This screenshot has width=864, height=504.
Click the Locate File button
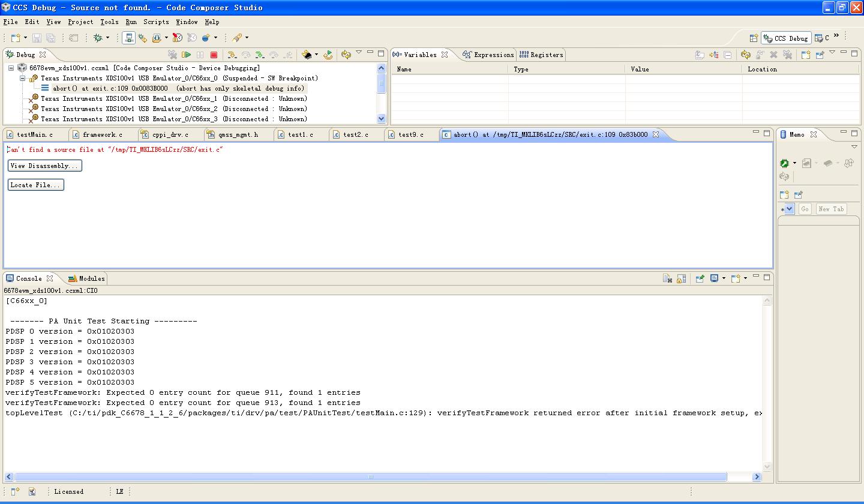point(36,185)
